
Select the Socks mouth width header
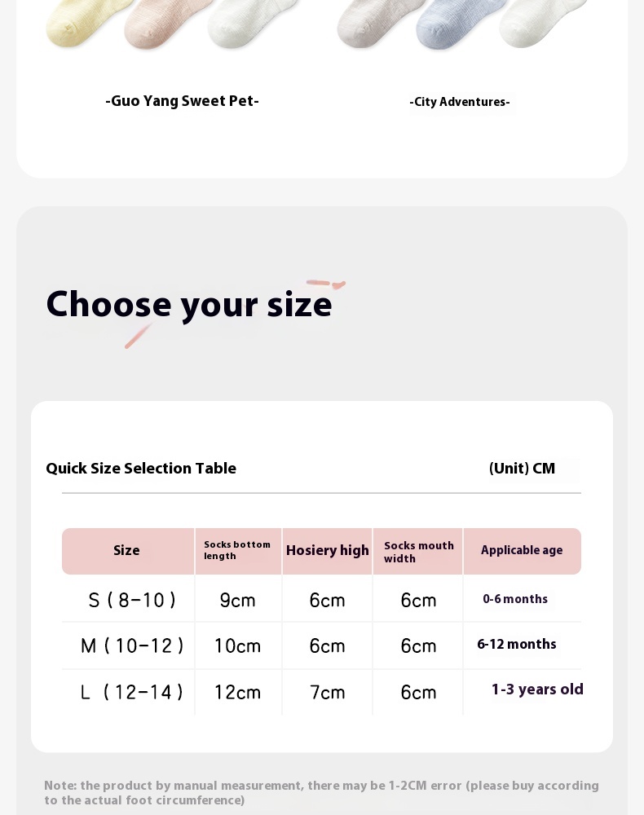coord(418,552)
